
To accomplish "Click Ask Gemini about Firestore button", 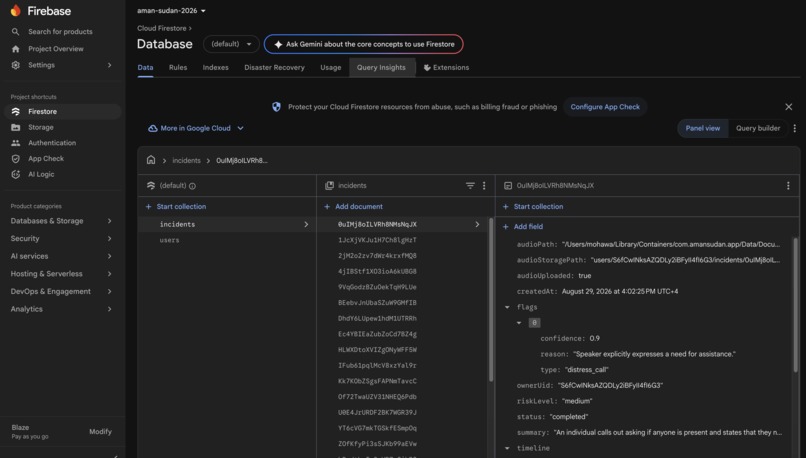I will coord(363,44).
